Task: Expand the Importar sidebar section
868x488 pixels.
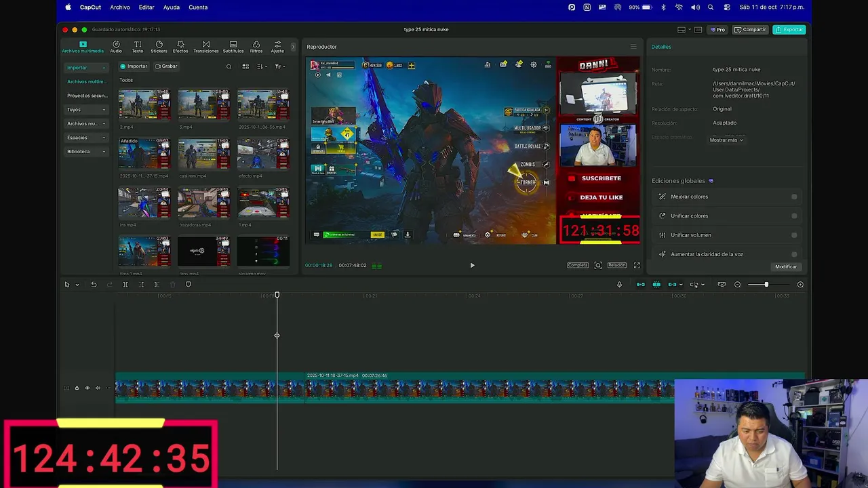Action: pyautogui.click(x=85, y=68)
